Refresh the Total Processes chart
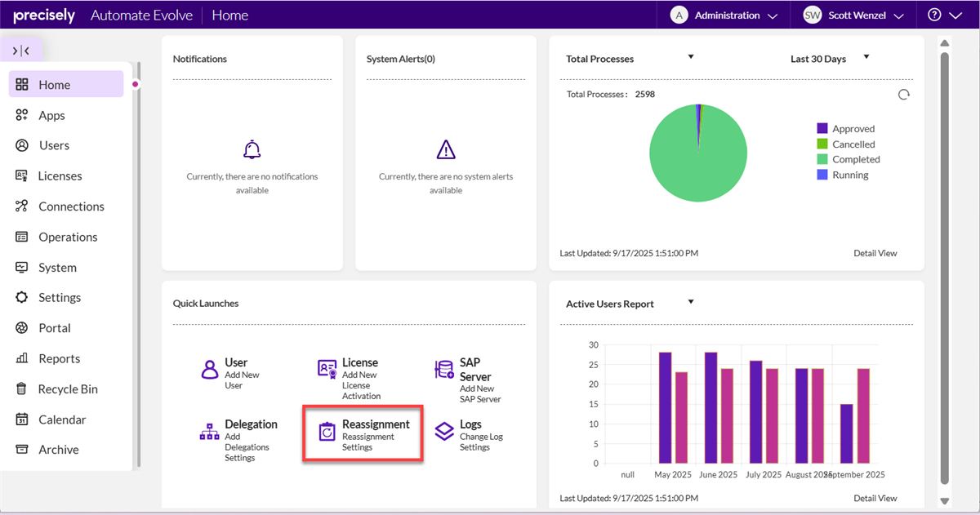Viewport: 980px width, 515px height. [x=903, y=95]
